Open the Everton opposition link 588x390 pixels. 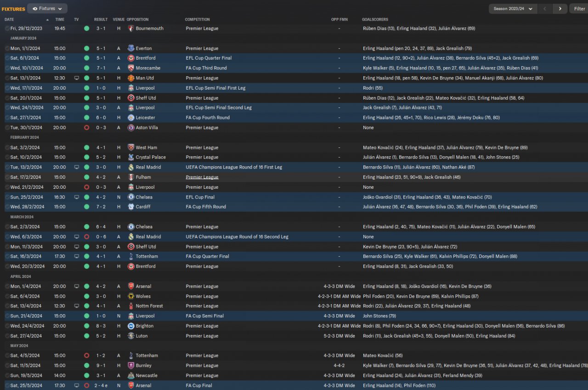click(x=144, y=48)
